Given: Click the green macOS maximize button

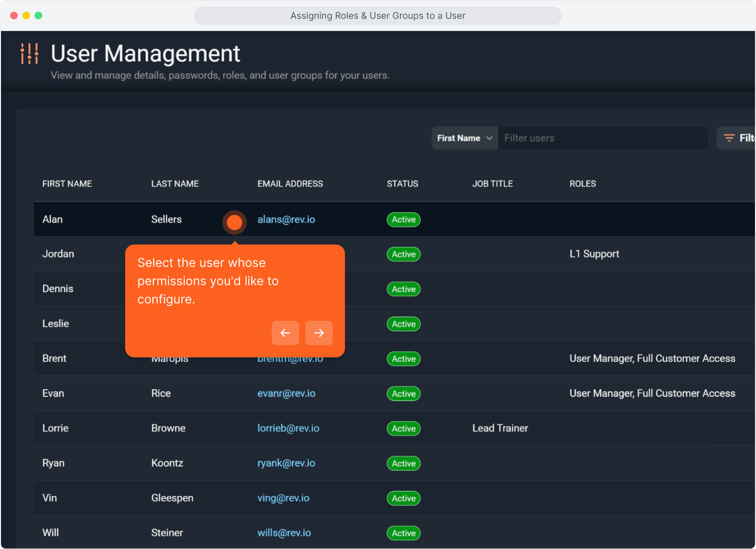Looking at the screenshot, I should (38, 16).
